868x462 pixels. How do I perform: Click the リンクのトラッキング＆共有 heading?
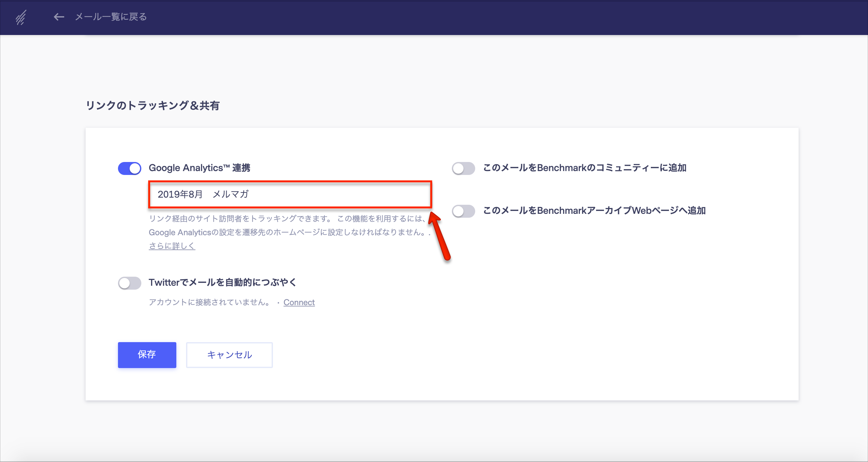[153, 105]
